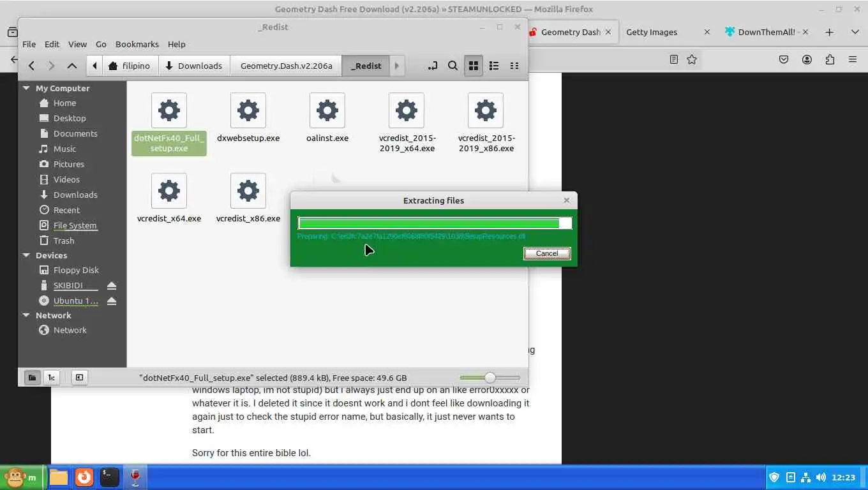Collapse the My Computer section

pos(26,88)
